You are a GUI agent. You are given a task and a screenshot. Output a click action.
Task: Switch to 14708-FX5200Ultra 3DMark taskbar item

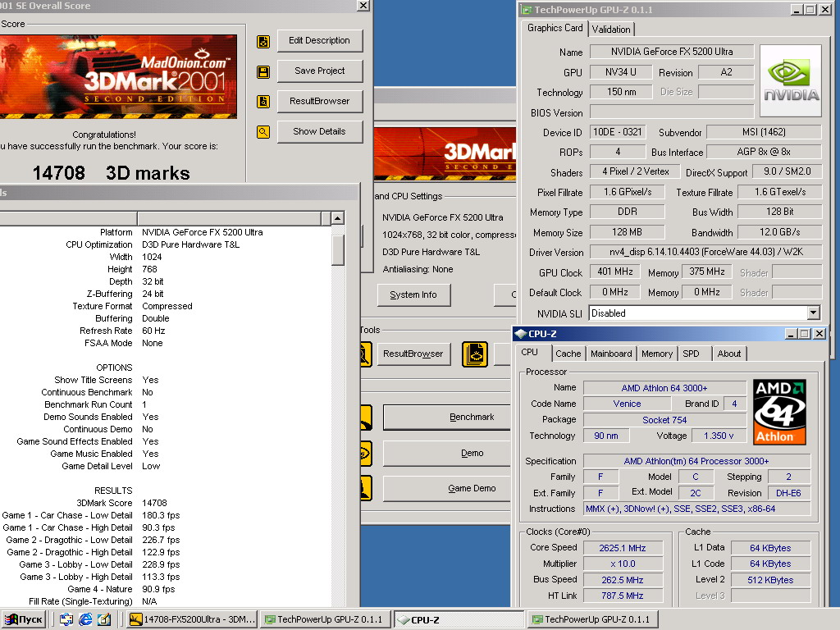point(193,619)
